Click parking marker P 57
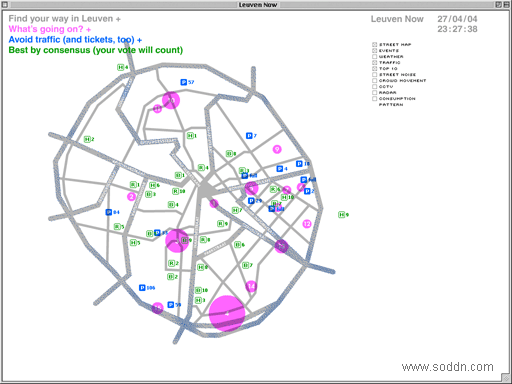Image resolution: width=512 pixels, height=384 pixels. point(187,82)
